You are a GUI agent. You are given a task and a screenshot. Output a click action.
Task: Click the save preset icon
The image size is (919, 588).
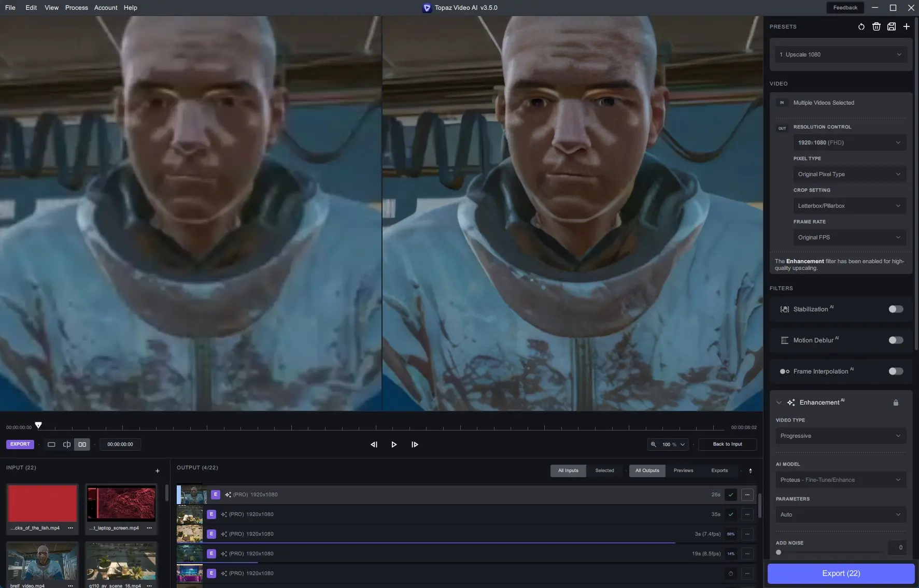(x=891, y=26)
